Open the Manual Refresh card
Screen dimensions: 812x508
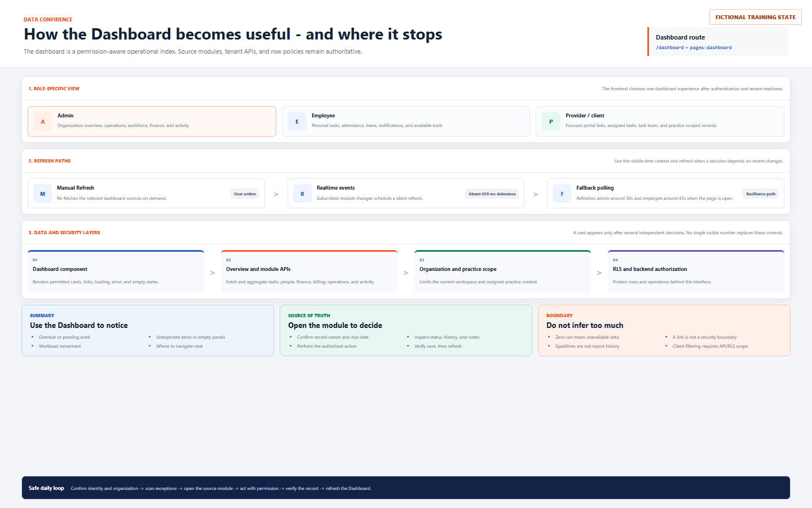click(x=146, y=194)
